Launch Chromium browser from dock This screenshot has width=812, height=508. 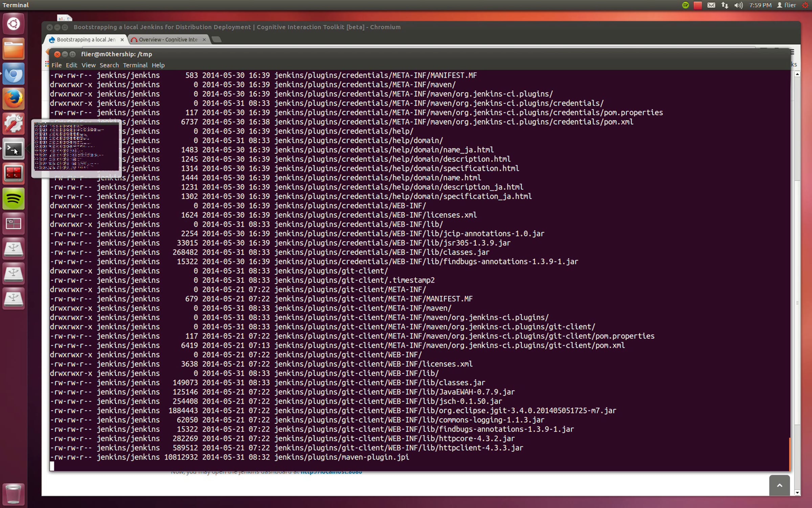(14, 74)
